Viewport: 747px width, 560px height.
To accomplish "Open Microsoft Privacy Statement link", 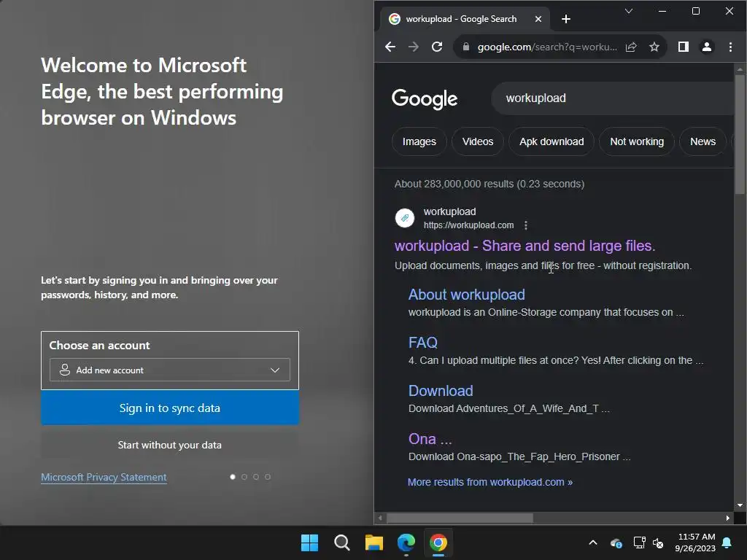I will 104,477.
